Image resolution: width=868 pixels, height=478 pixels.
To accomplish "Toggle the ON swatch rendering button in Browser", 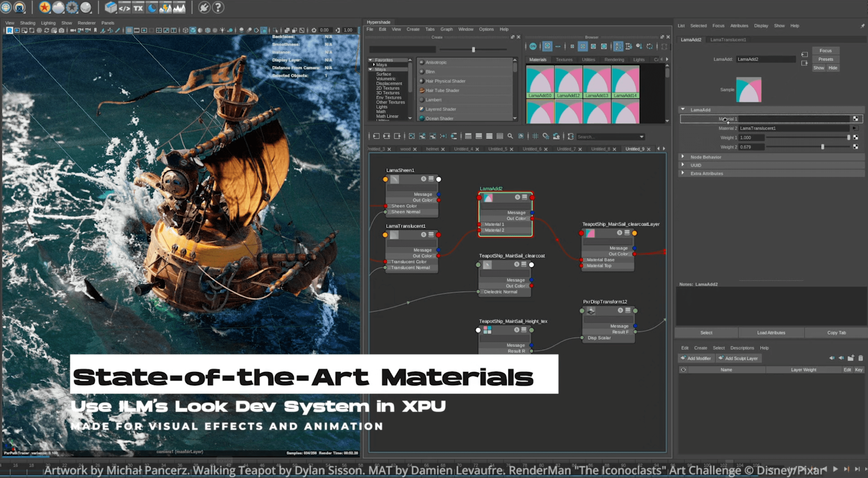I will 534,47.
